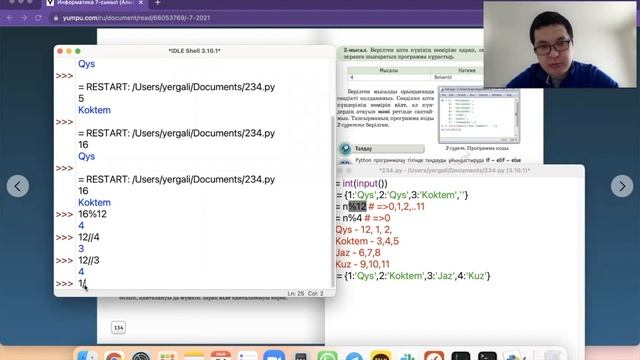
Task: Go to previous document page with left arrow
Action: click(x=18, y=186)
